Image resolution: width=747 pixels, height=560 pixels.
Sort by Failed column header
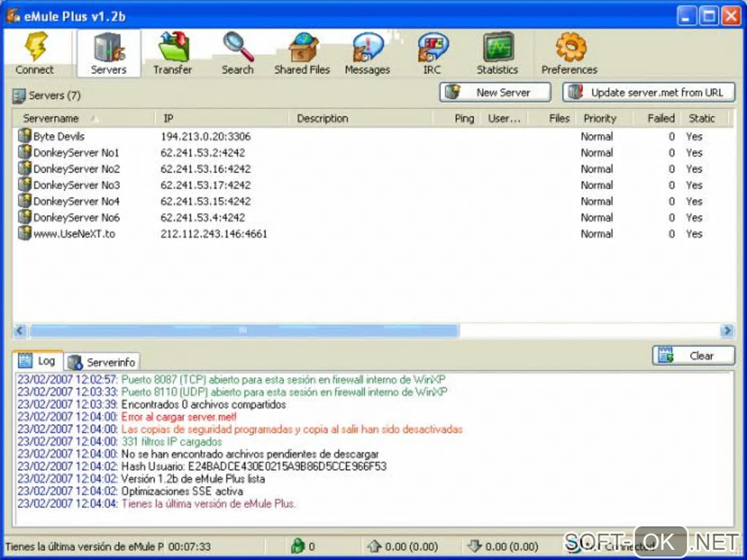point(658,118)
